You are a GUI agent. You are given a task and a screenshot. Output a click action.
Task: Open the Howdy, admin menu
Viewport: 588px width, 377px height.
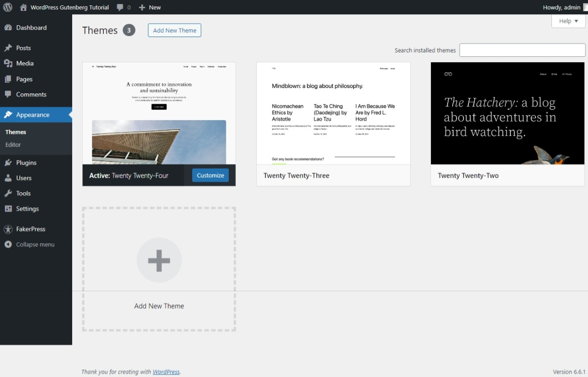[x=561, y=7]
